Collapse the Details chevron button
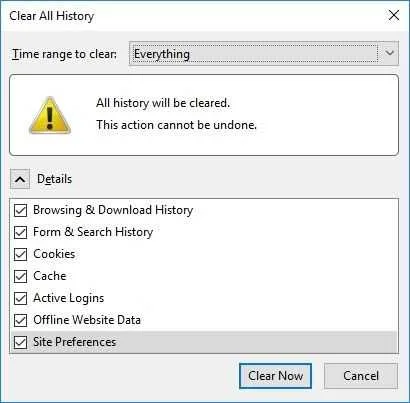 pyautogui.click(x=20, y=179)
